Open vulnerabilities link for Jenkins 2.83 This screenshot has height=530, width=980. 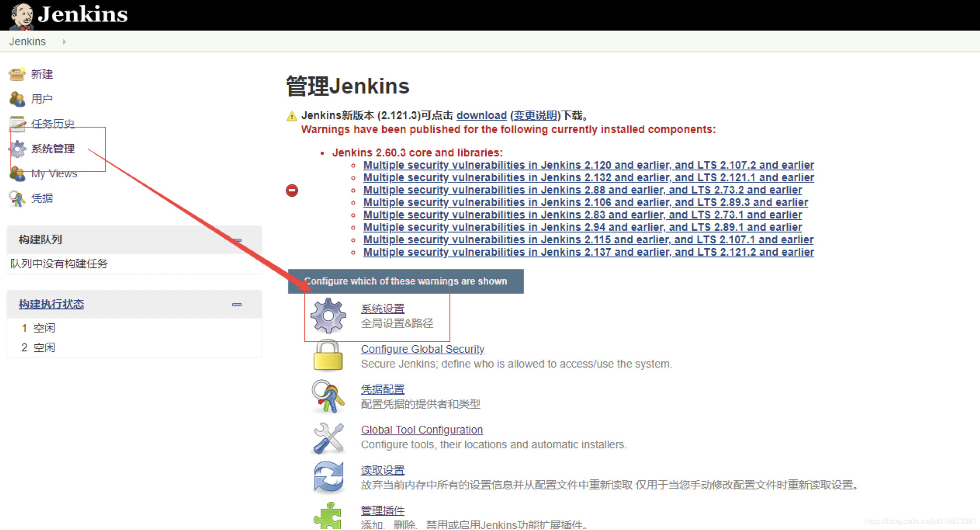pyautogui.click(x=583, y=215)
